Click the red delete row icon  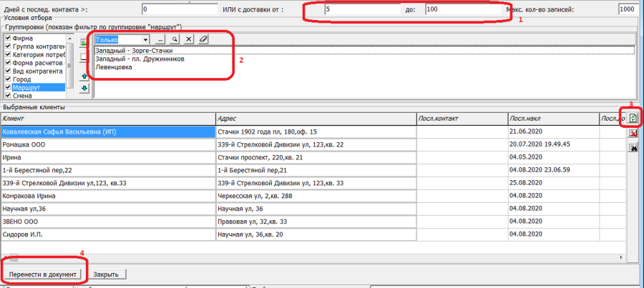[633, 133]
